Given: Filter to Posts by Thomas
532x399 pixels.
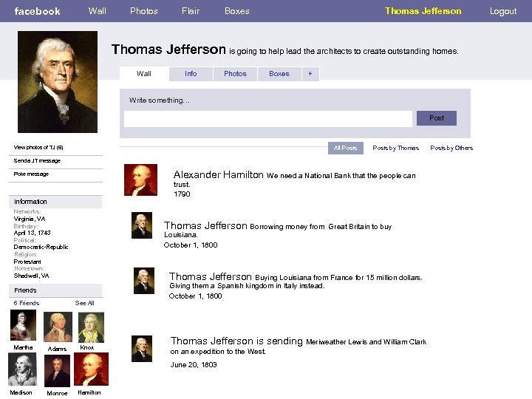Looking at the screenshot, I should (395, 148).
